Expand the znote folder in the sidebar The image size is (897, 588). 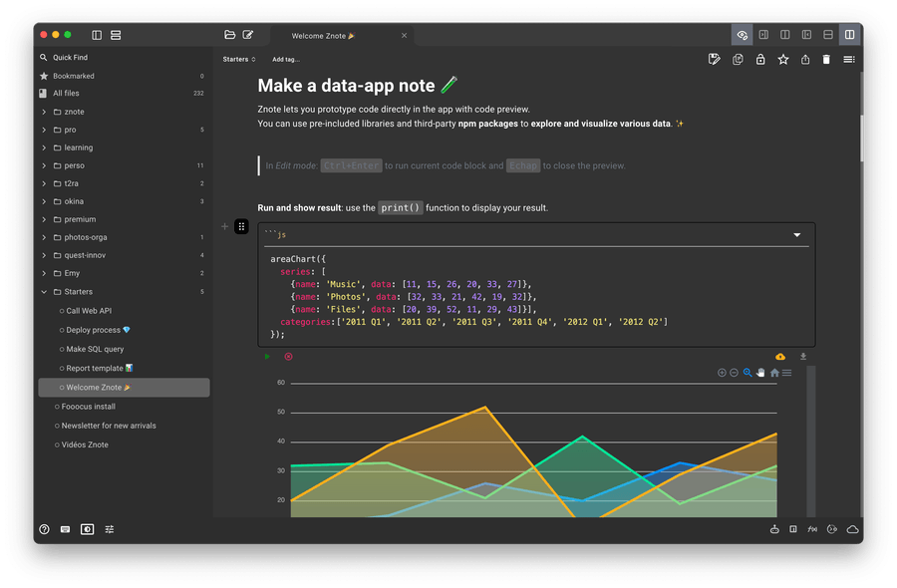click(43, 112)
